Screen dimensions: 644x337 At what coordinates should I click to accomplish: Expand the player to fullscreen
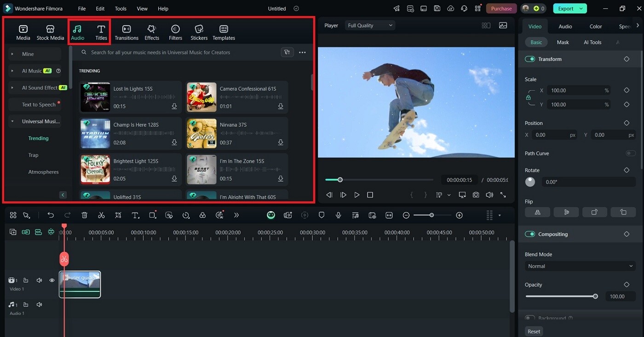point(503,195)
